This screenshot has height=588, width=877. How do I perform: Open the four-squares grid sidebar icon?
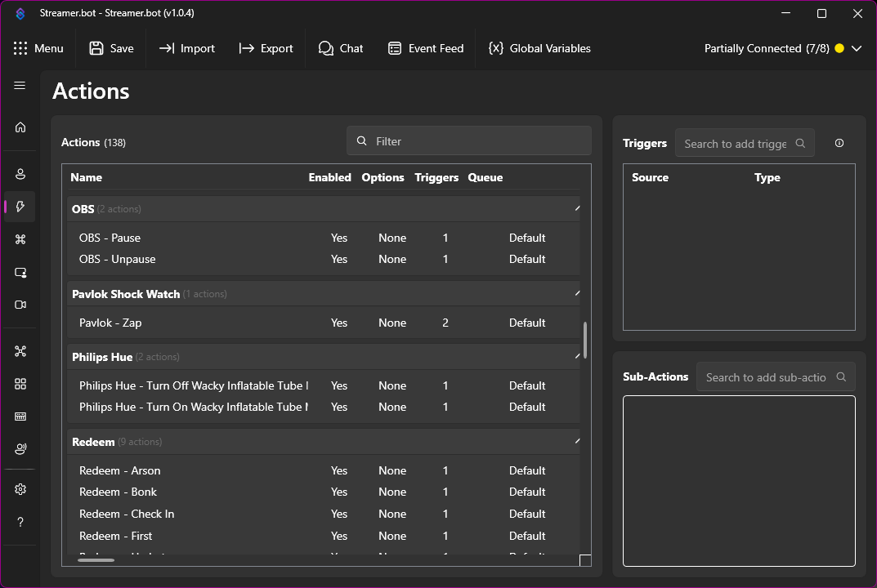pos(20,384)
